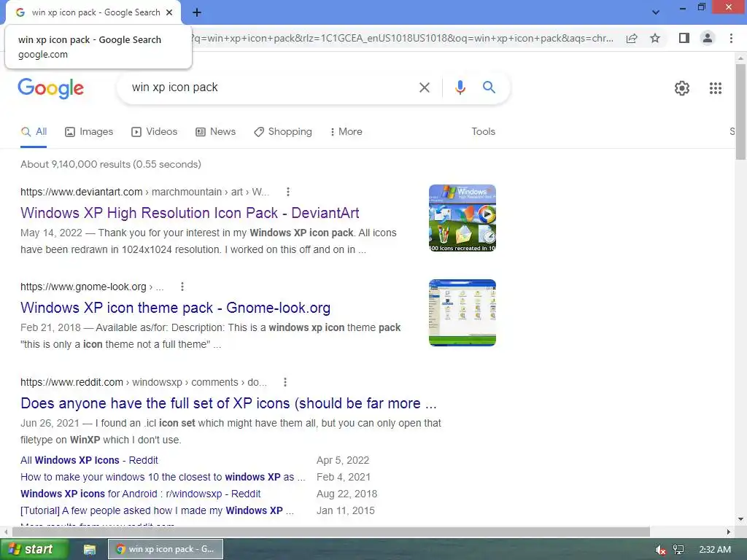Image resolution: width=747 pixels, height=560 pixels.
Task: Select Chrome 'win xp icon pack' taskbar button
Action: [166, 549]
